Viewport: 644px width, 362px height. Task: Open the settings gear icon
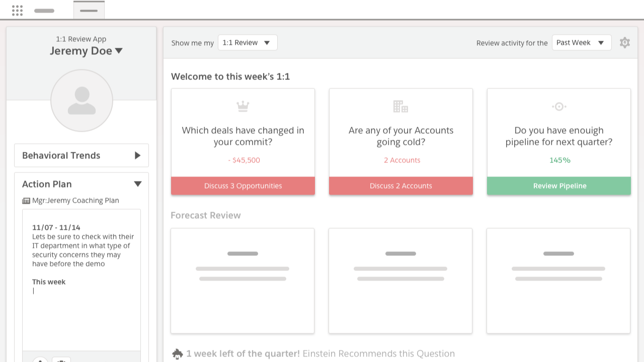624,43
